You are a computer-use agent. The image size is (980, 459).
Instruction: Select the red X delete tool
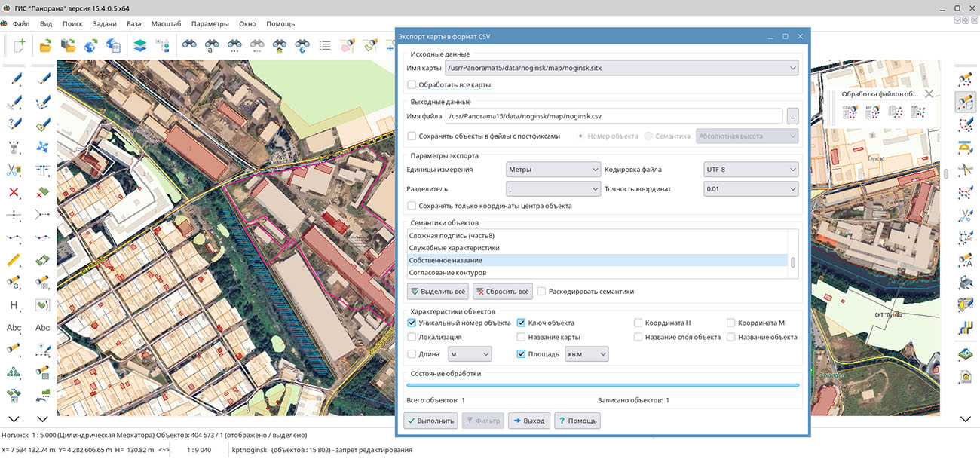click(14, 192)
